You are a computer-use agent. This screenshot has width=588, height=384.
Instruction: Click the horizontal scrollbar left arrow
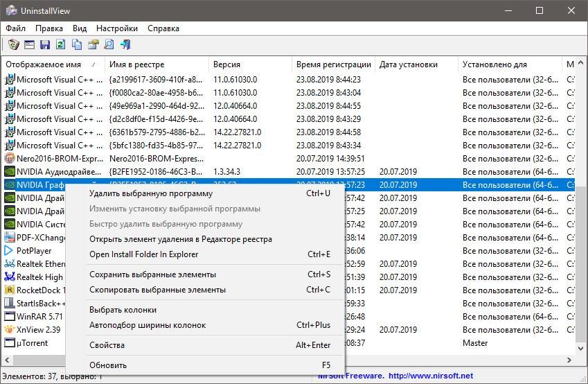pyautogui.click(x=7, y=360)
